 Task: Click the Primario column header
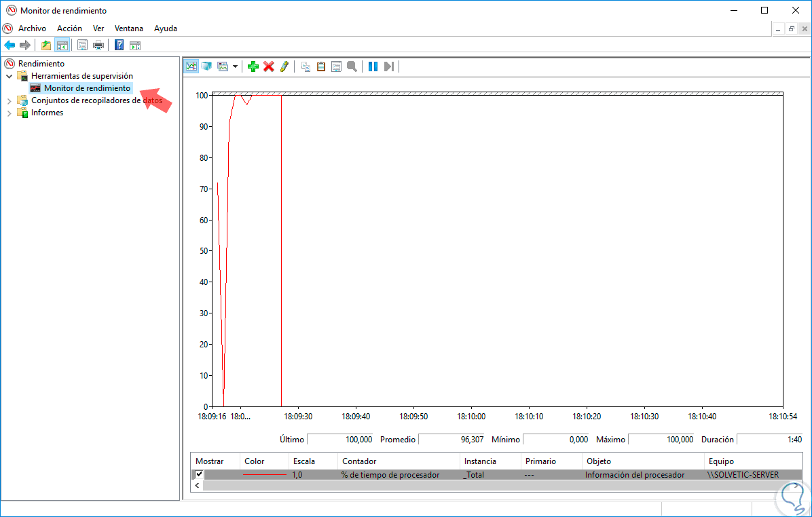coord(551,461)
